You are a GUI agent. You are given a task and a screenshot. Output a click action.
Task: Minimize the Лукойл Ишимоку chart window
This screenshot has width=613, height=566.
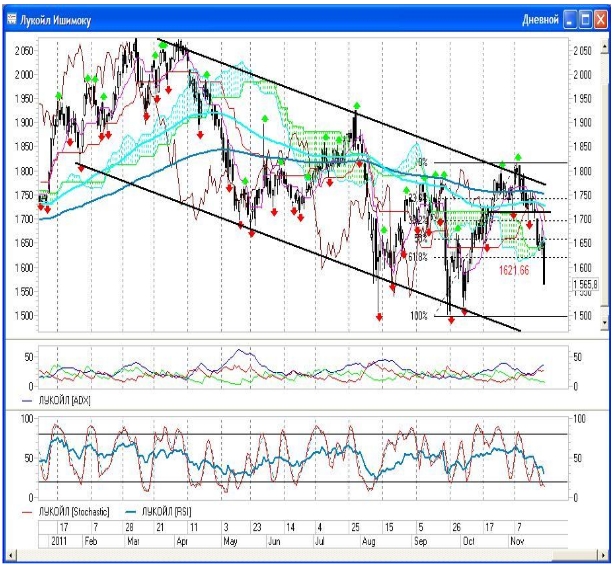tap(570, 20)
